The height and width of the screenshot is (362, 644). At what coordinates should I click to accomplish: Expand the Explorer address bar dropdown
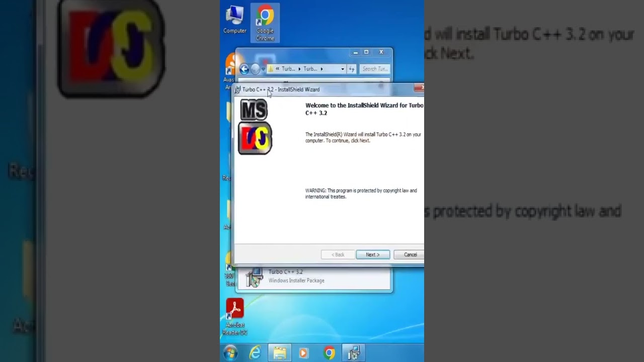(343, 69)
